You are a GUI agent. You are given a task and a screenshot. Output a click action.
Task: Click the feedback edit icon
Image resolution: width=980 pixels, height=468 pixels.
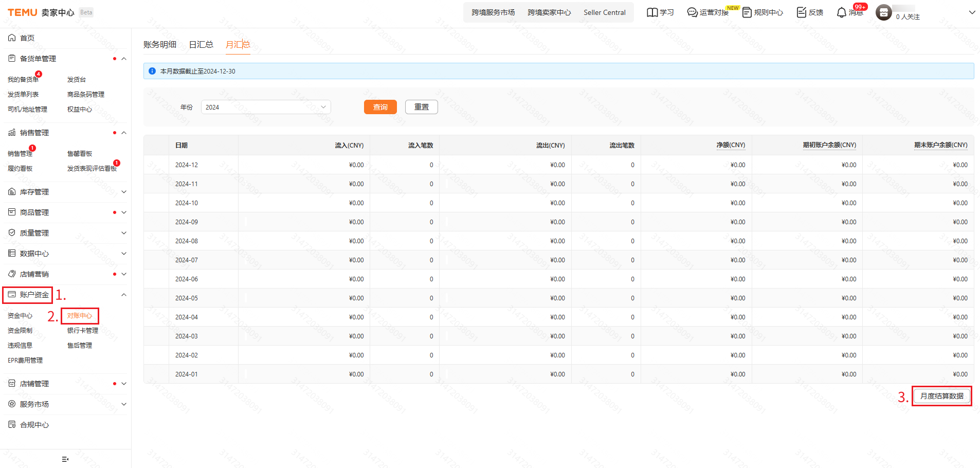[x=801, y=12]
